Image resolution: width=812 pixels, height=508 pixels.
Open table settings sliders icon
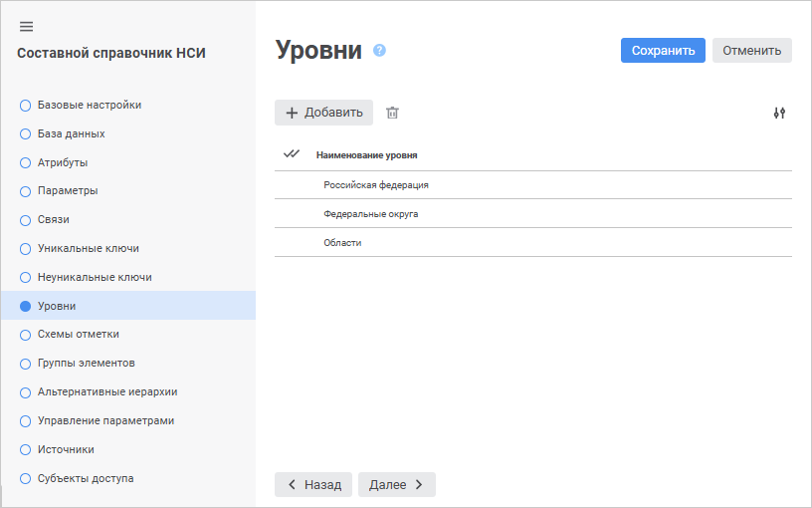779,113
